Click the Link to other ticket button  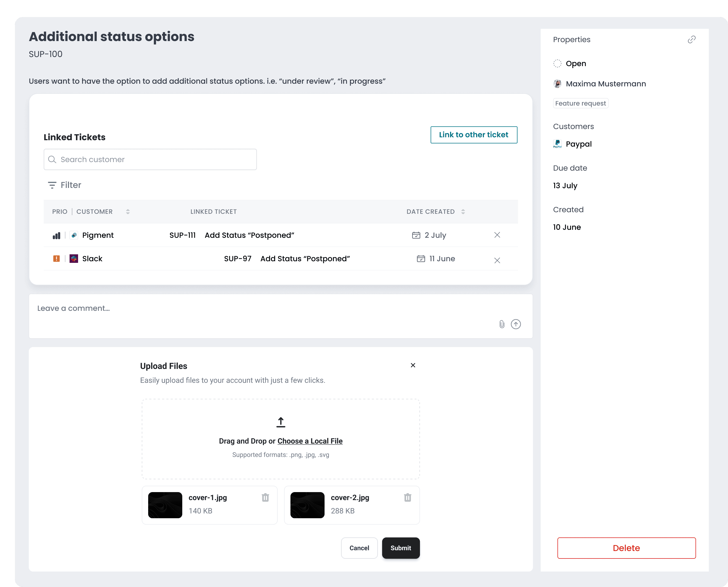[x=474, y=135]
